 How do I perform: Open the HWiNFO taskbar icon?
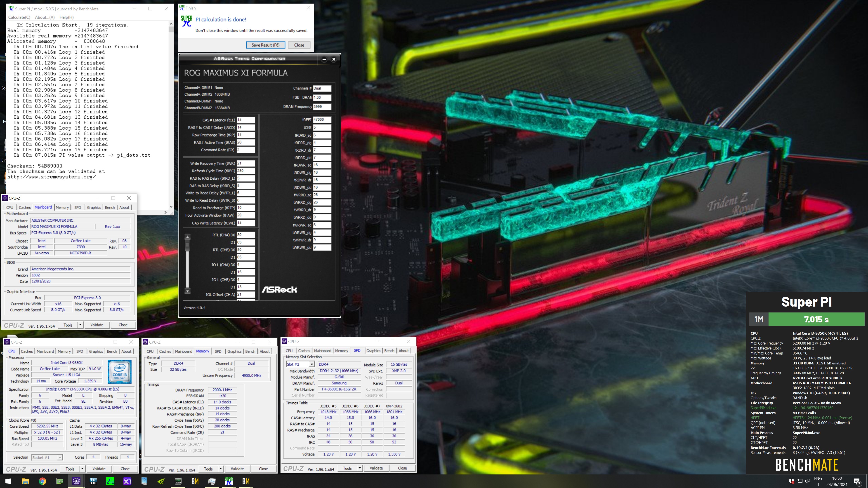click(x=93, y=481)
